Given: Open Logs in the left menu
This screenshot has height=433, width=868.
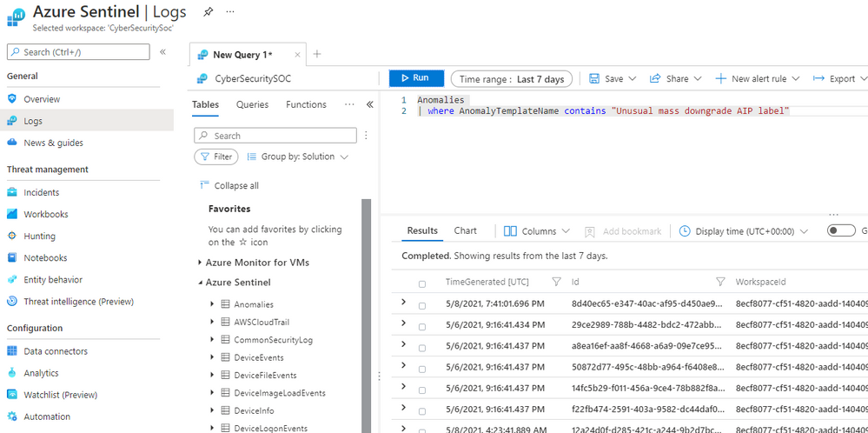Looking at the screenshot, I should (x=86, y=121).
